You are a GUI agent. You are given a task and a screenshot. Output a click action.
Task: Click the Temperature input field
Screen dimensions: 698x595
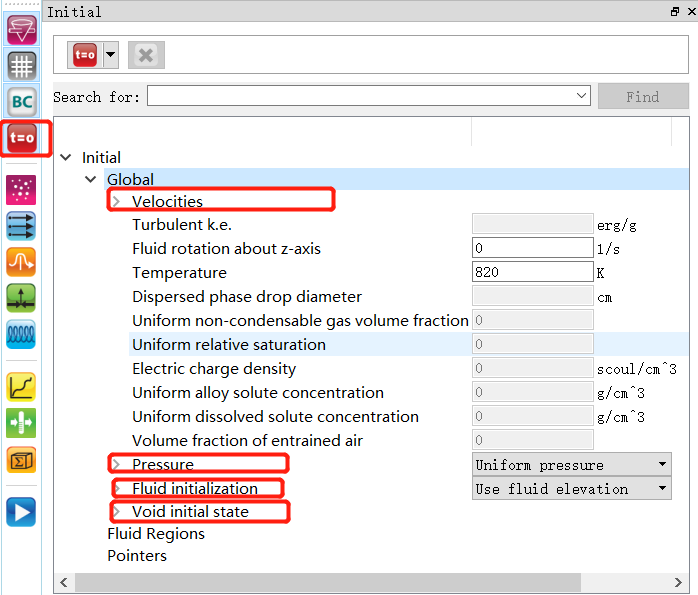pyautogui.click(x=532, y=273)
